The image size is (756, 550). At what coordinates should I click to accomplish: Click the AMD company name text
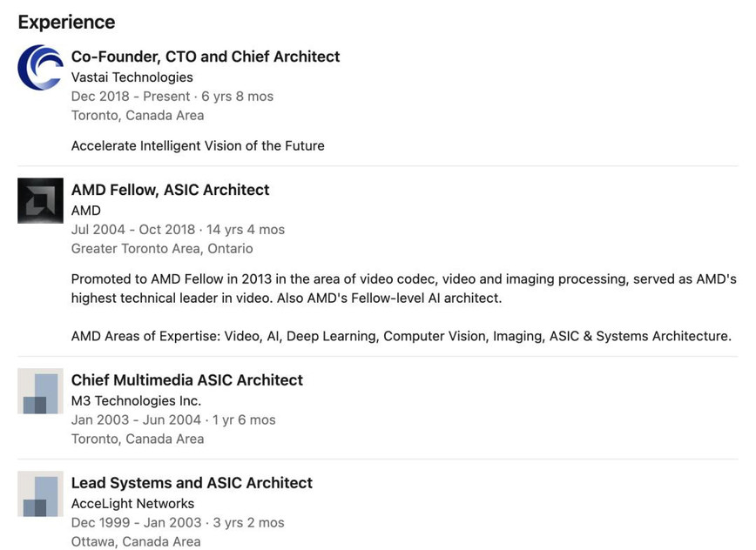point(86,211)
